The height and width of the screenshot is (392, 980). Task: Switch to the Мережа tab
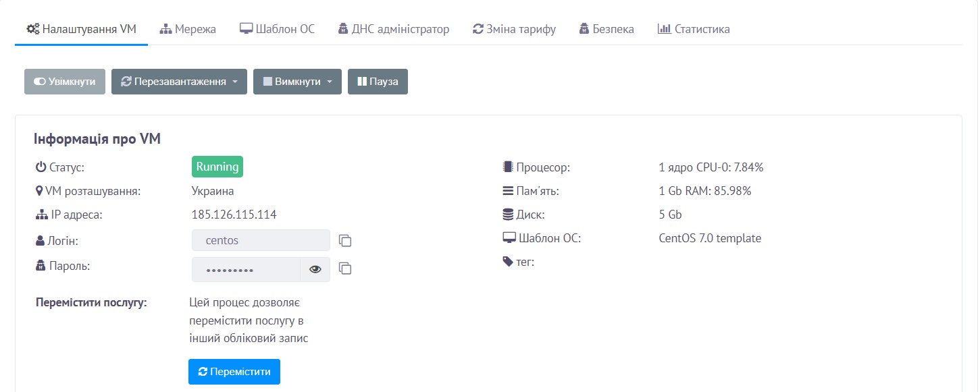188,29
